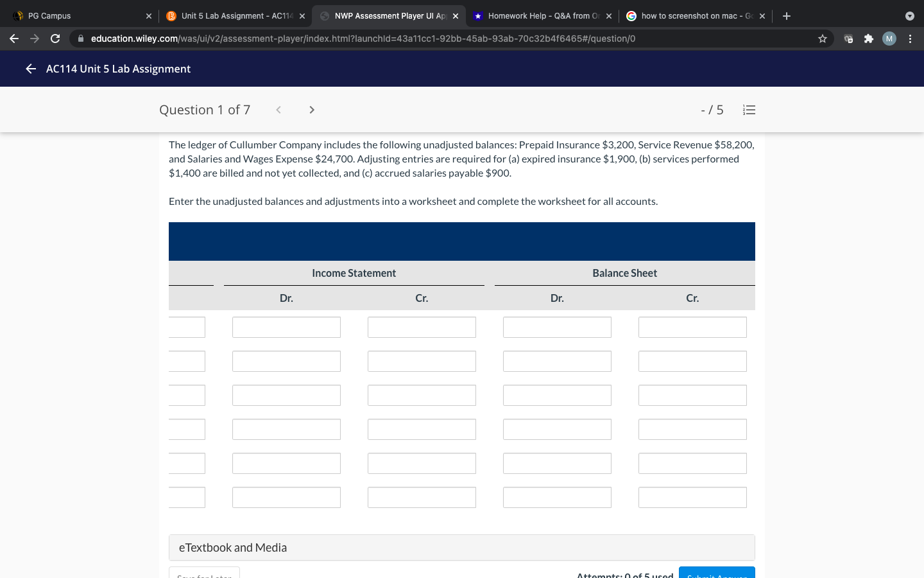924x578 pixels.
Task: Click the reload page icon
Action: [55, 39]
